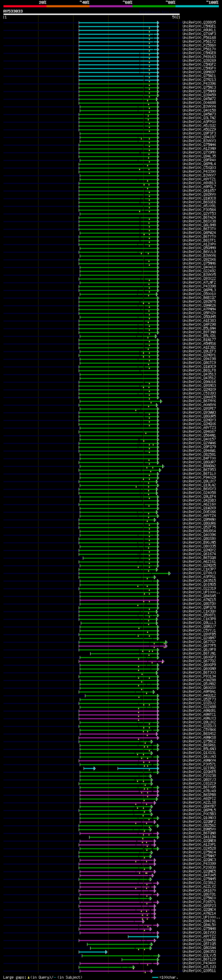Select the UniRef100_Q9M697 label
This screenshot has height=980, width=222.
tap(199, 72)
